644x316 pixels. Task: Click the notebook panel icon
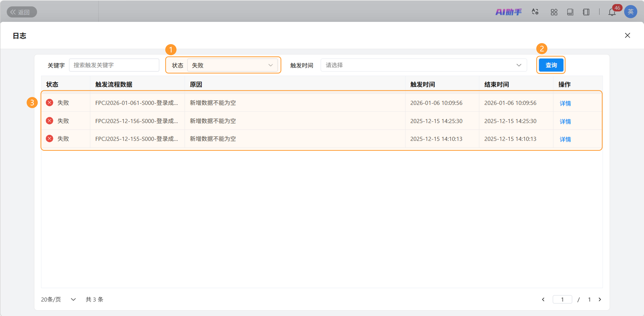(586, 12)
